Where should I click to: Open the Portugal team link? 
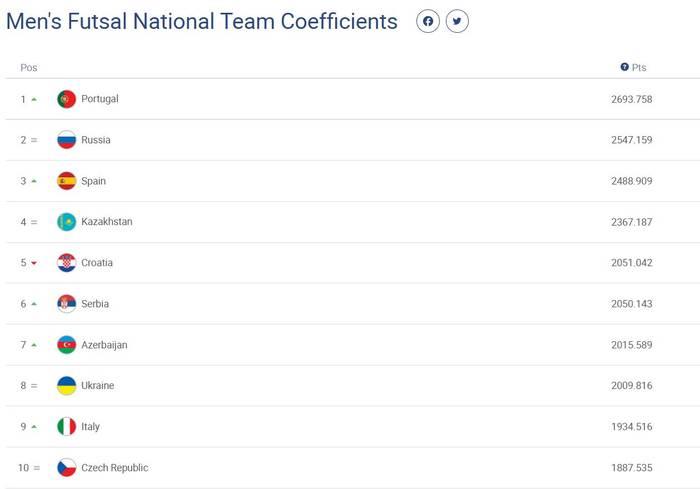100,99
